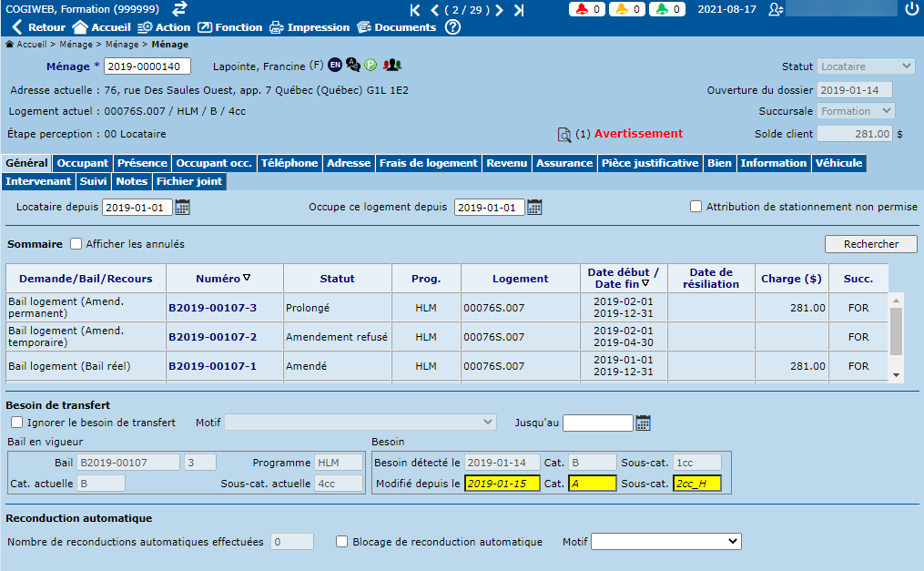Click the power logout icon
The width and height of the screenshot is (924, 571).
click(912, 9)
